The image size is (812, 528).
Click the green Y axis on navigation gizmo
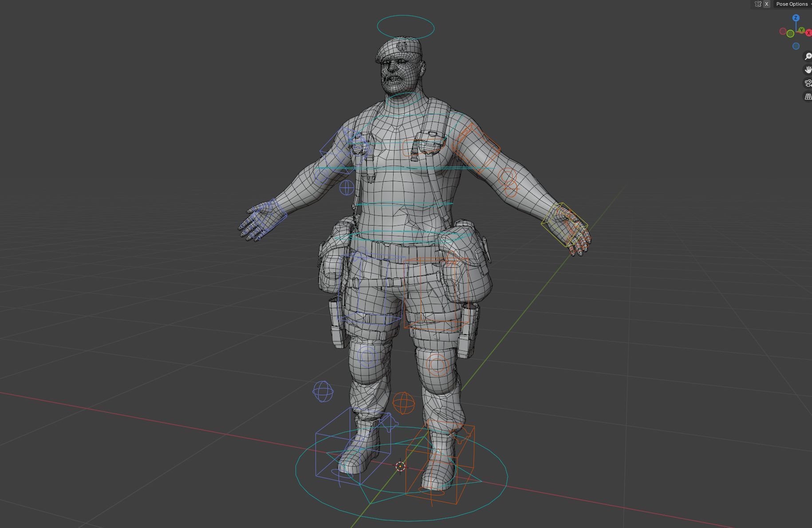click(802, 30)
